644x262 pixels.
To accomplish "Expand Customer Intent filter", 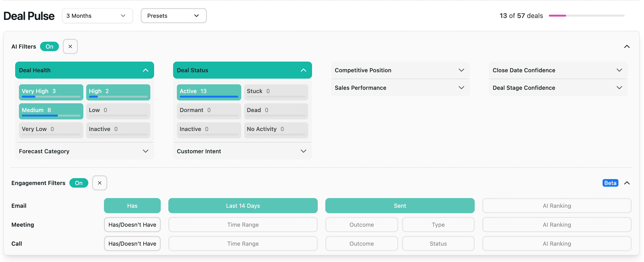I will (x=242, y=151).
